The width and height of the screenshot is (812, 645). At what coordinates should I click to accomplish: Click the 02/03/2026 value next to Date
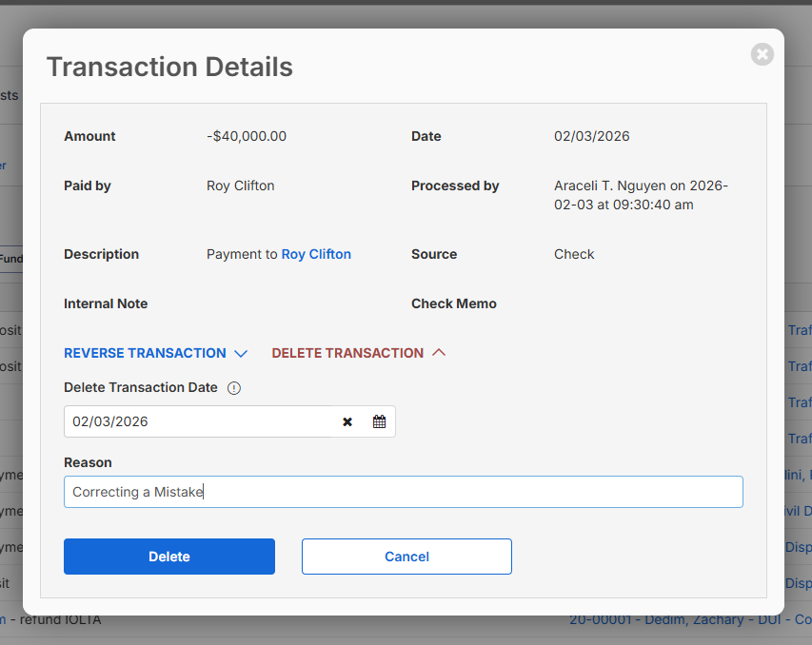point(591,136)
